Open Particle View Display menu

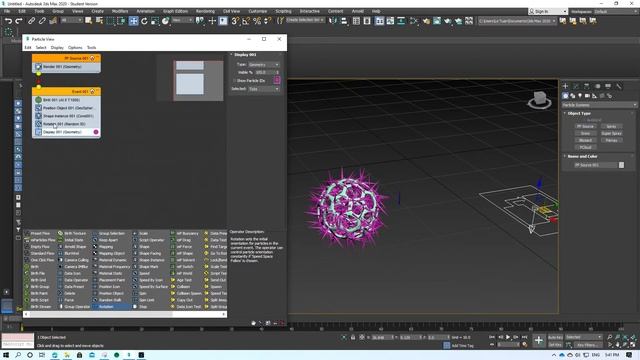pos(57,48)
